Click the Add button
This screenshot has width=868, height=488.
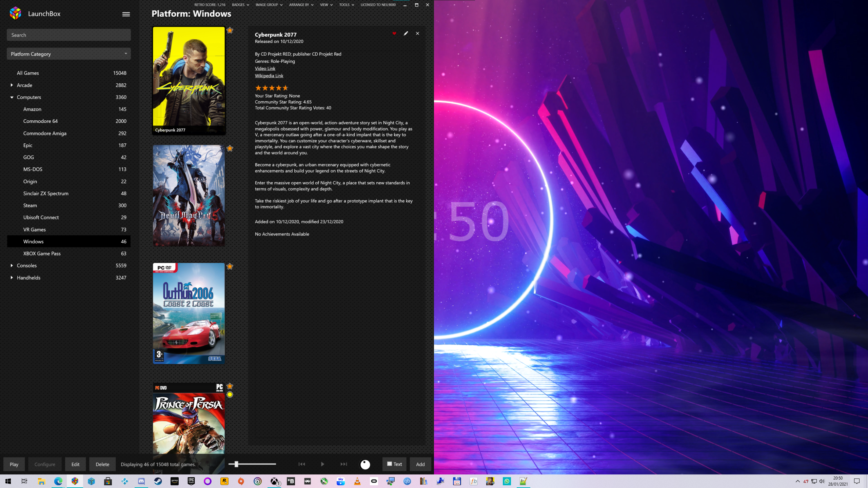point(420,464)
